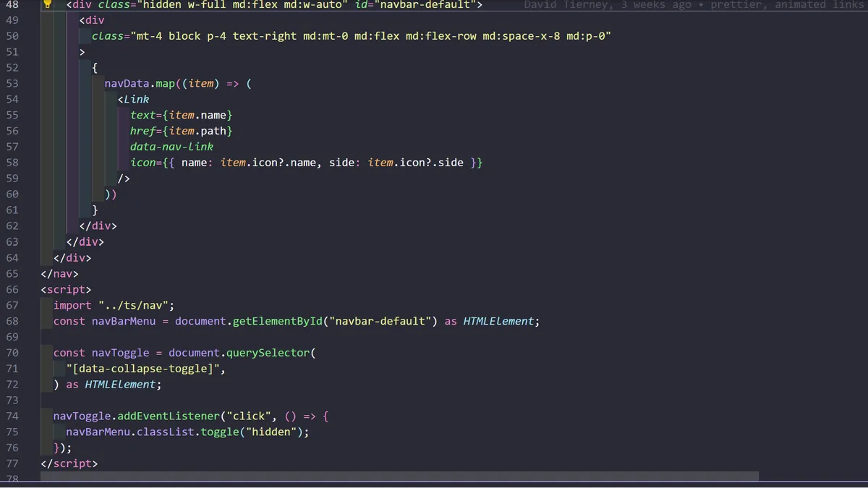Click the "map" method call on line 53
The image size is (868, 488).
(166, 83)
